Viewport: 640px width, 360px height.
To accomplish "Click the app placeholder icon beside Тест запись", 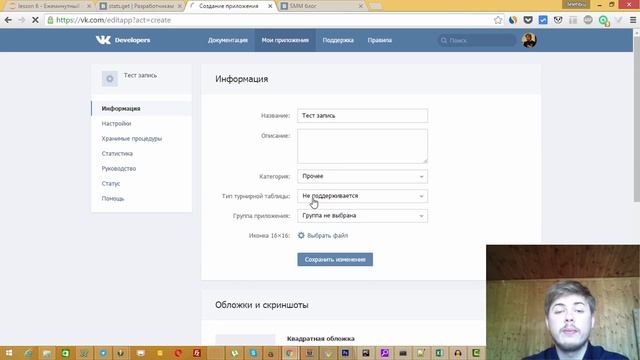I will pos(110,78).
